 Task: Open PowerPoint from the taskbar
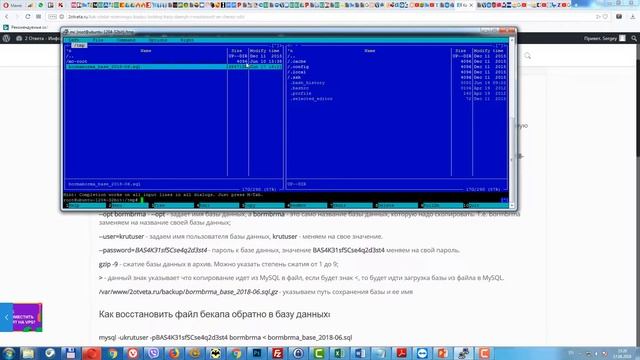tap(442, 353)
